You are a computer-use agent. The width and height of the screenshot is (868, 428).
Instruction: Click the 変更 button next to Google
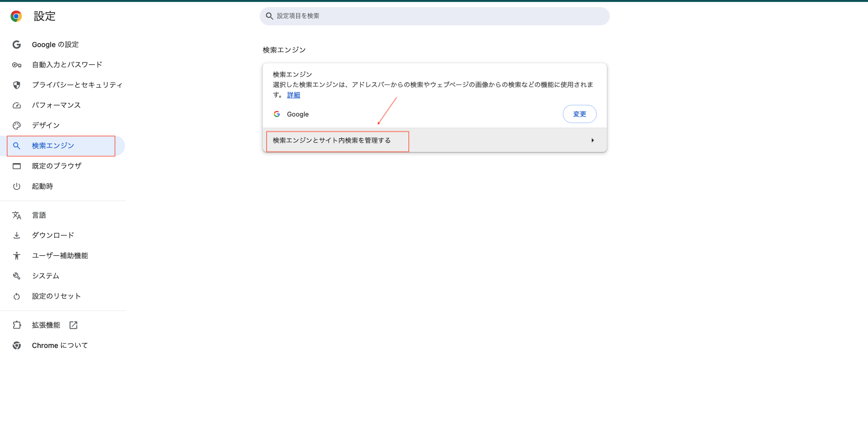[580, 114]
